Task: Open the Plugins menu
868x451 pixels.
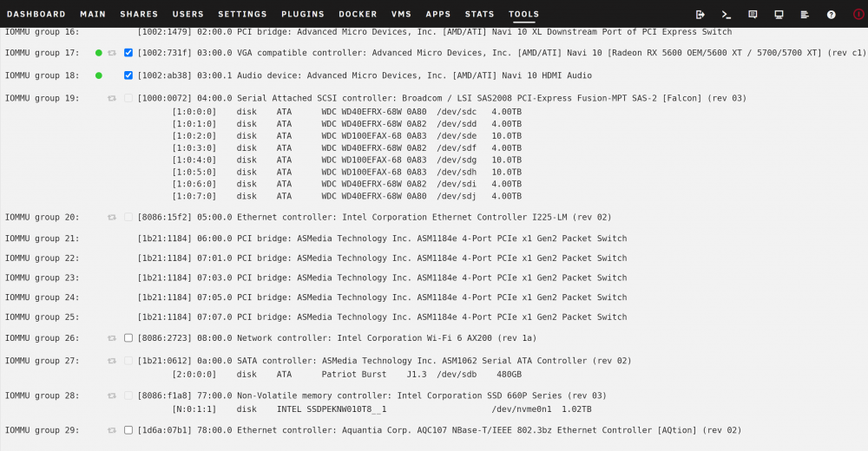Action: [303, 15]
